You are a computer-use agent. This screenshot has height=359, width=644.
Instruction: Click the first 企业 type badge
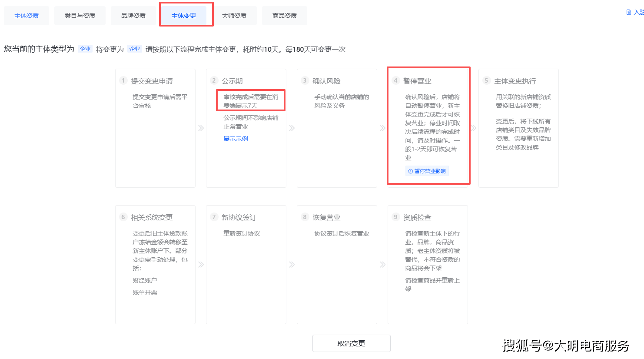pyautogui.click(x=85, y=49)
